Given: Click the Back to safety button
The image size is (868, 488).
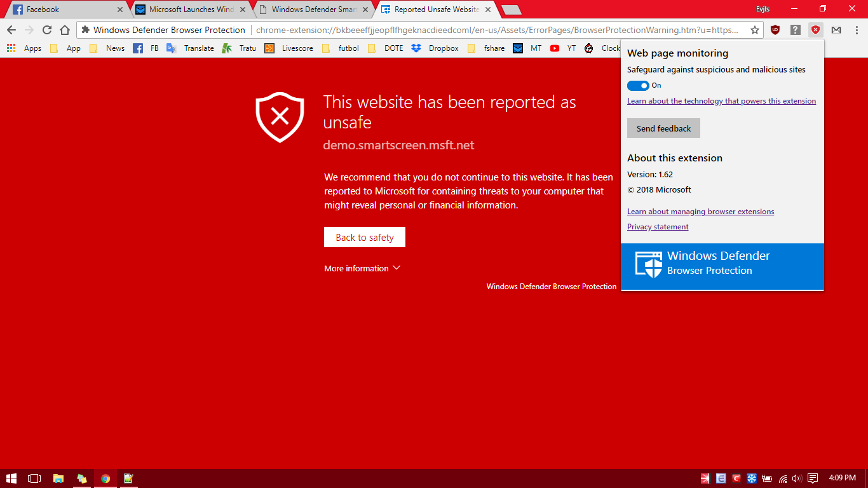Looking at the screenshot, I should (x=365, y=237).
